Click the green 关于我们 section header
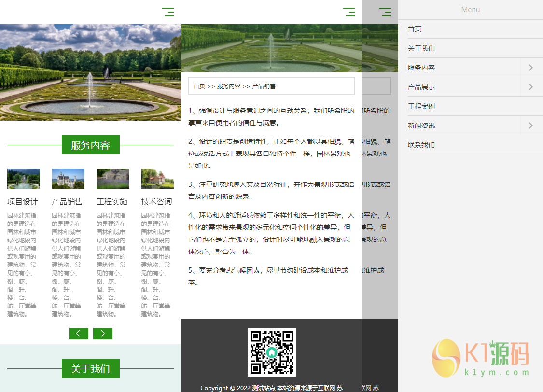 90,368
